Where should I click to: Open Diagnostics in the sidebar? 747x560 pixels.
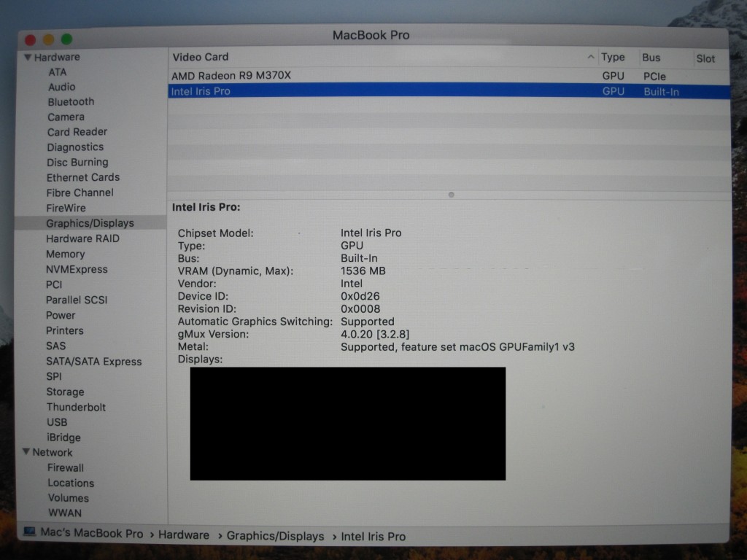[75, 147]
